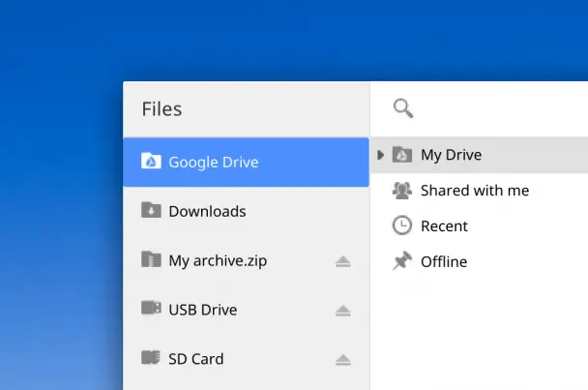Open the USB Drive volume
Screen dimensions: 588x390
point(246,310)
